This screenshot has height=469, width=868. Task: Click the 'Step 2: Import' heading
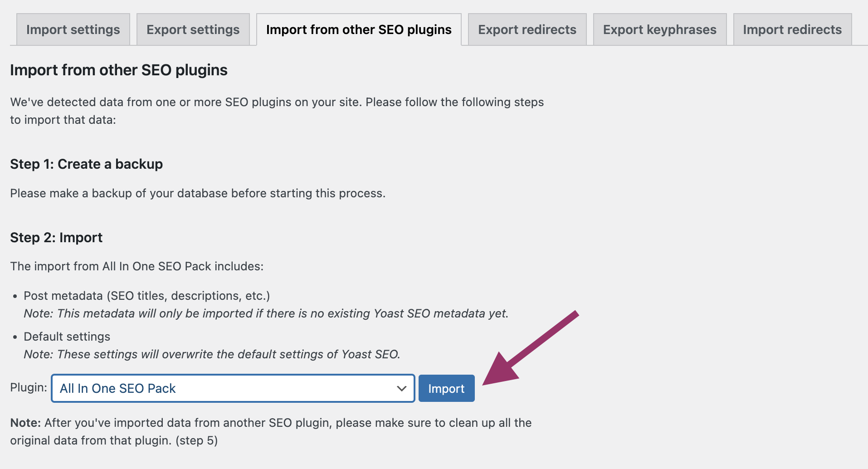[x=56, y=238]
